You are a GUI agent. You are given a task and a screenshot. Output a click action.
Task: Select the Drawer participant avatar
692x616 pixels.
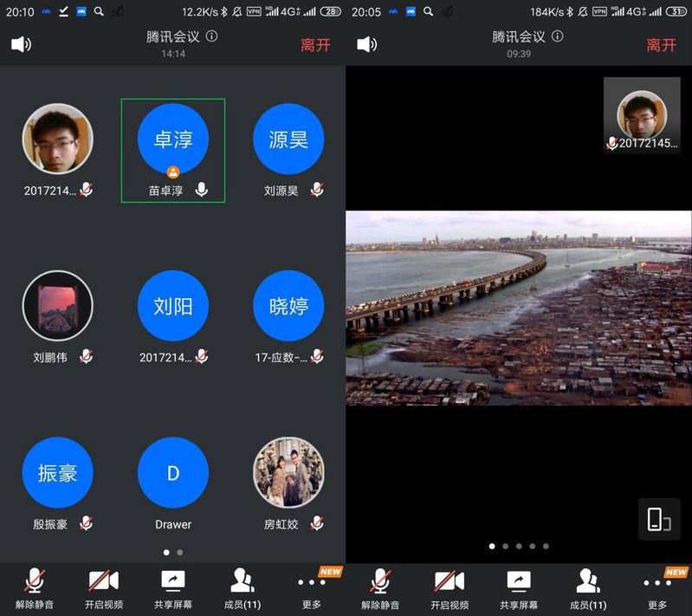tap(173, 473)
